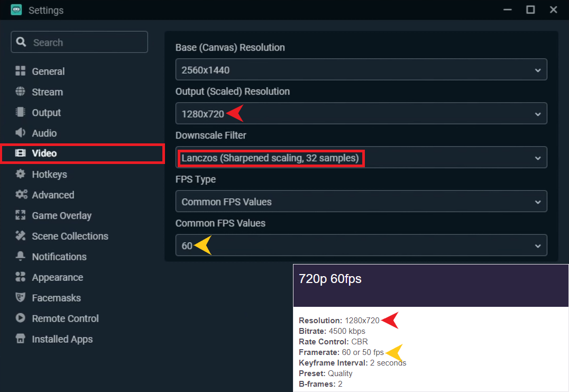The image size is (569, 392).
Task: Open Downscale Filter Lanczos dropdown
Action: click(361, 157)
